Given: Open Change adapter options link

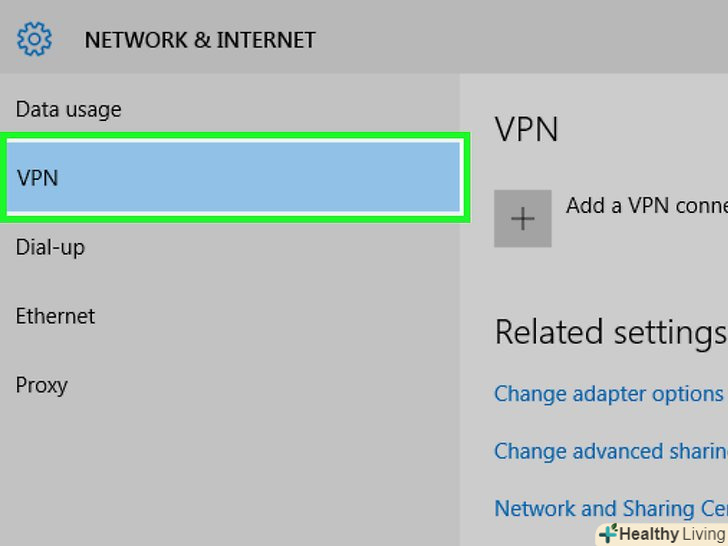Looking at the screenshot, I should tap(608, 393).
